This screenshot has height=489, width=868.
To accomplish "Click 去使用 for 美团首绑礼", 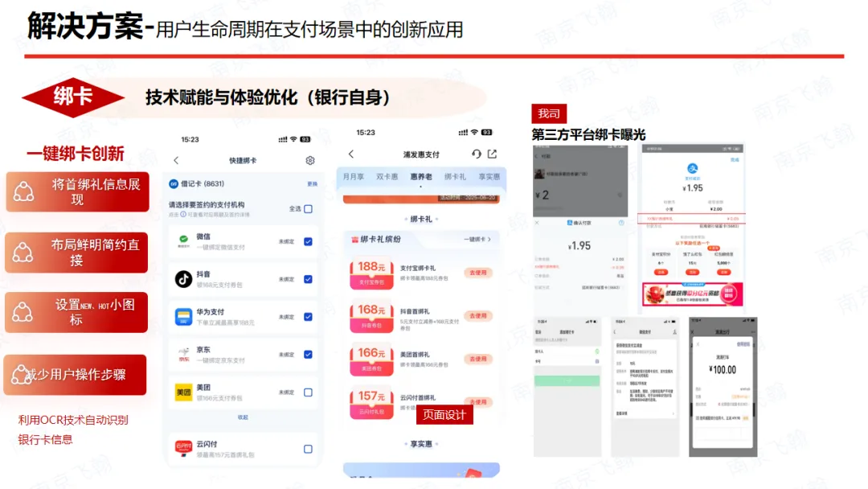I will click(x=478, y=360).
